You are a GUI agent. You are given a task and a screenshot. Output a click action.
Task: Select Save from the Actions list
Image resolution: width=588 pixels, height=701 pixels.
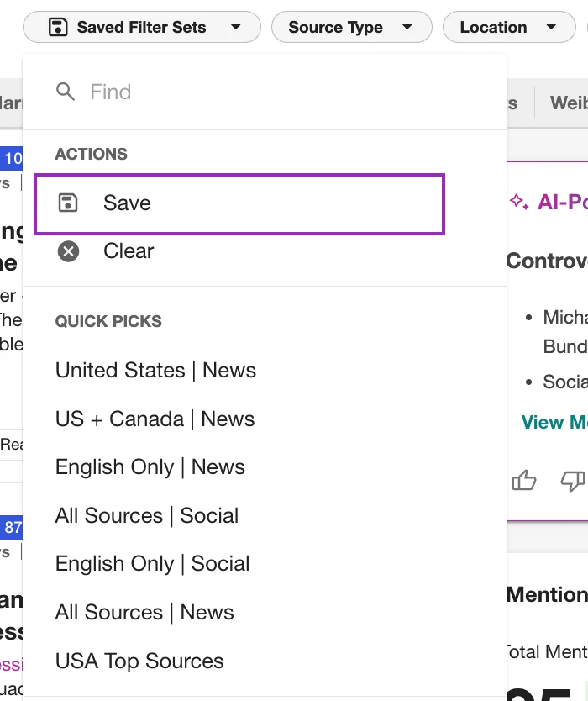[127, 203]
